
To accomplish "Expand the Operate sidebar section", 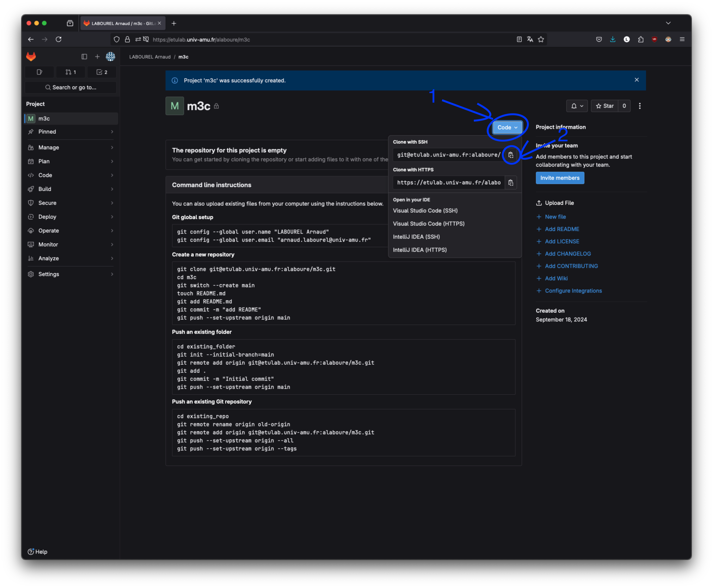I will [71, 231].
